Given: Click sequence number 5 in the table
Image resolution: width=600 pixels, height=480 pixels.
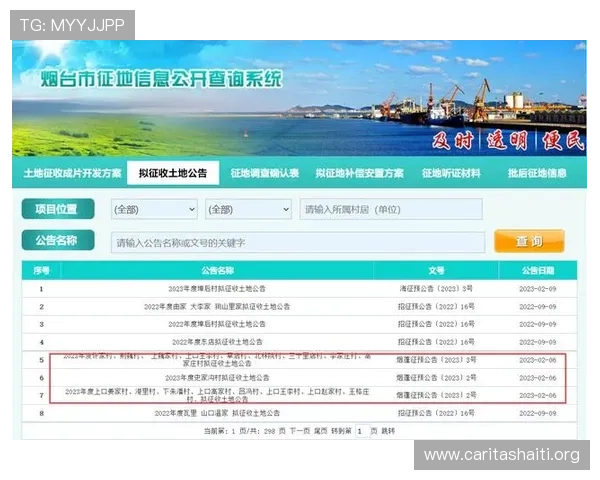Looking at the screenshot, I should pyautogui.click(x=41, y=360).
